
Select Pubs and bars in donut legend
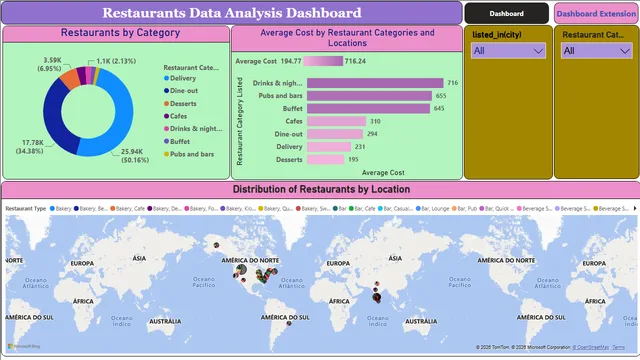[189, 154]
